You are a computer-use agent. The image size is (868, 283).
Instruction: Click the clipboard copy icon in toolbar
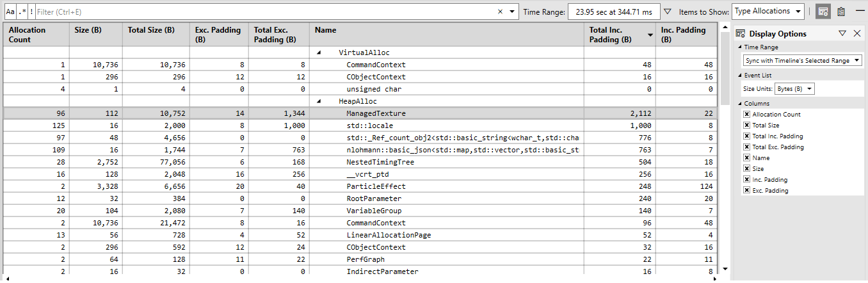point(842,12)
